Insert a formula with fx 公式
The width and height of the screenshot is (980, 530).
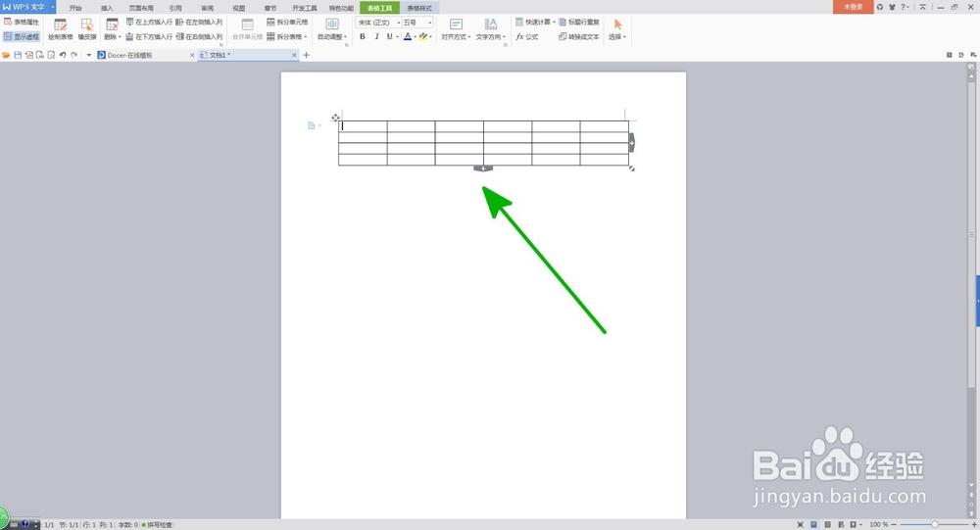pos(527,37)
